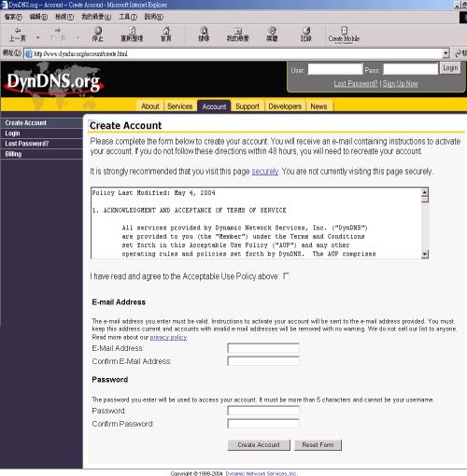Click the 'E-mail Address' section heading
Image resolution: width=467 pixels, height=476 pixels.
119,302
